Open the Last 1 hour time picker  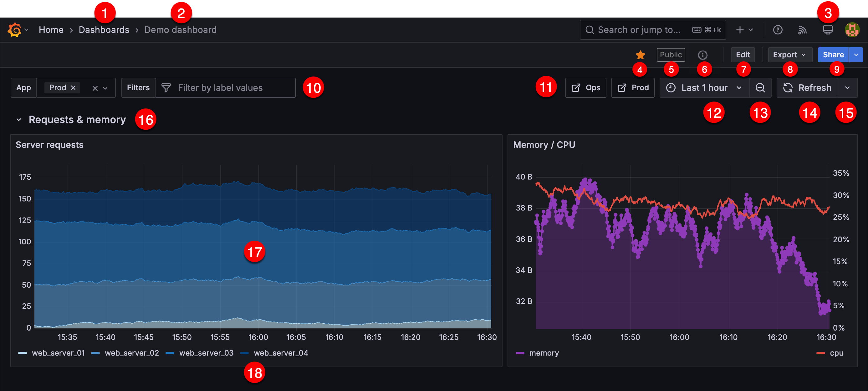(x=703, y=88)
